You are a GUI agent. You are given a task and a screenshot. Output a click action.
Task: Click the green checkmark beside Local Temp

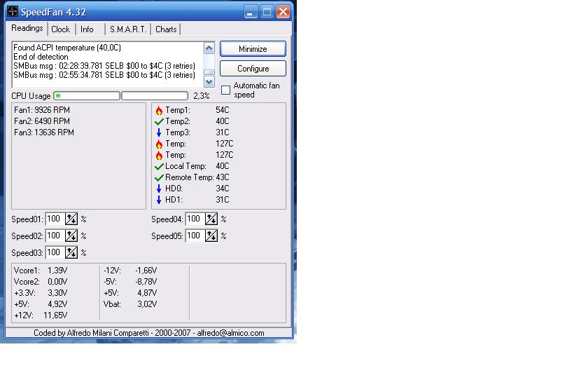pyautogui.click(x=159, y=166)
